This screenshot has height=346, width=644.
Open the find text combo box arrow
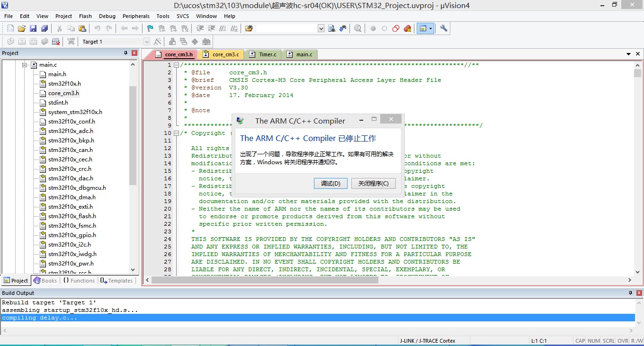point(321,28)
